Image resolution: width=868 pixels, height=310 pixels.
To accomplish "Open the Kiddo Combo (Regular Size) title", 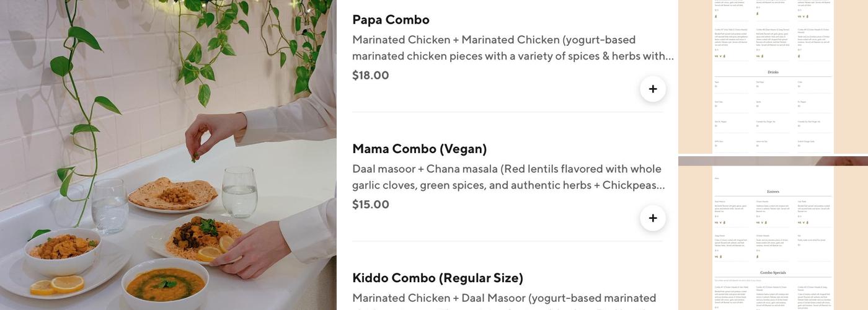I will (437, 278).
